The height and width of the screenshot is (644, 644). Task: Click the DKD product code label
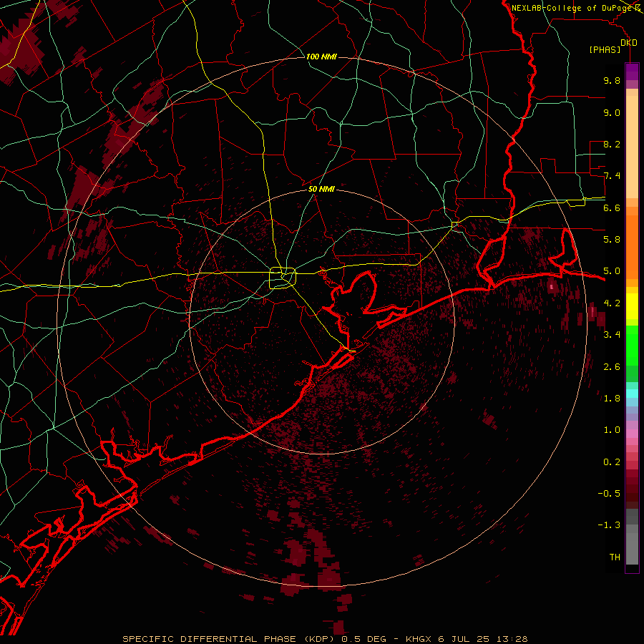click(x=629, y=43)
